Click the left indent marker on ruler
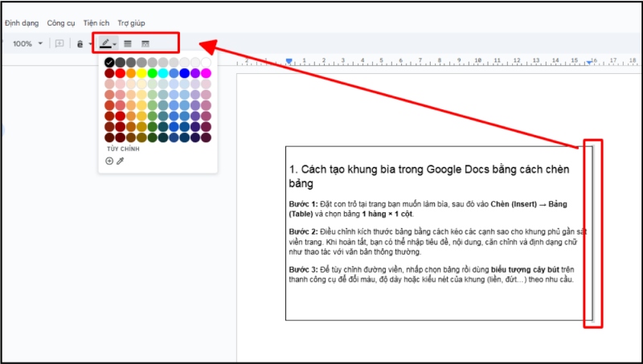 pos(289,61)
